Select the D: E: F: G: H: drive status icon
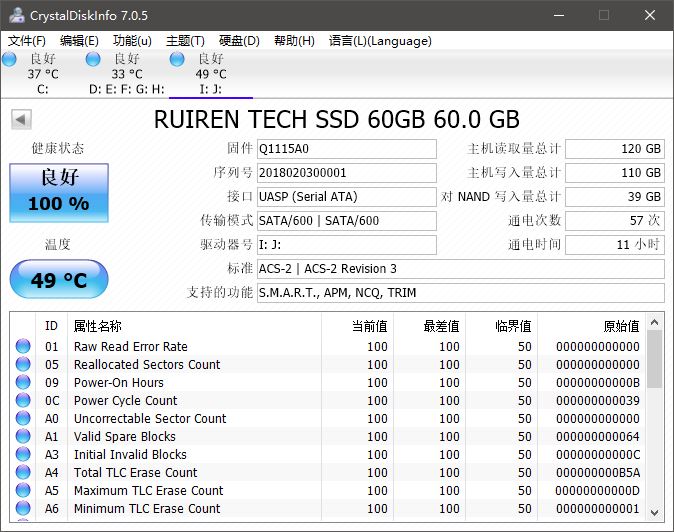The height and width of the screenshot is (532, 674). click(93, 59)
